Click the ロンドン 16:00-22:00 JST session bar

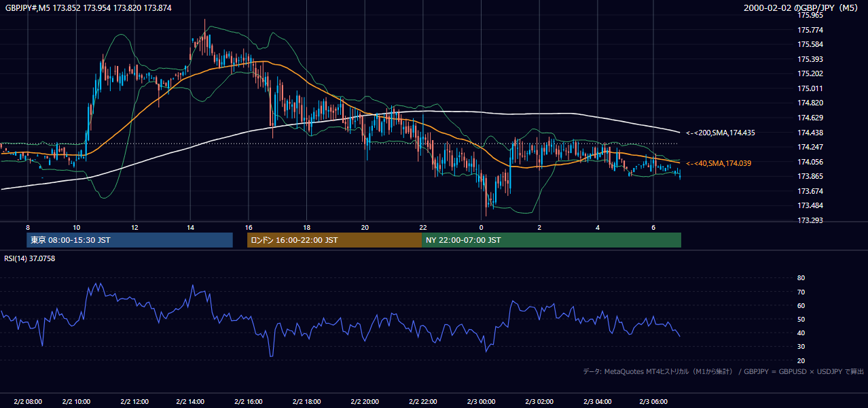click(334, 240)
